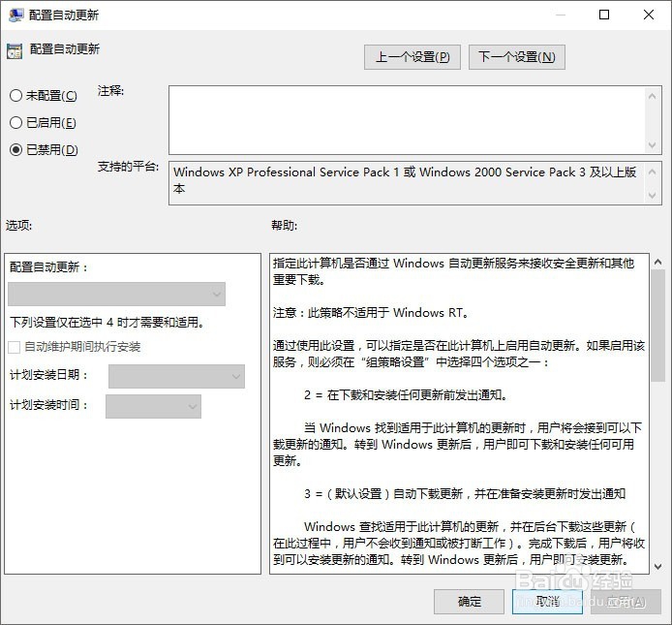Confirm with the 确定 button
Image resolution: width=672 pixels, height=625 pixels.
[469, 602]
